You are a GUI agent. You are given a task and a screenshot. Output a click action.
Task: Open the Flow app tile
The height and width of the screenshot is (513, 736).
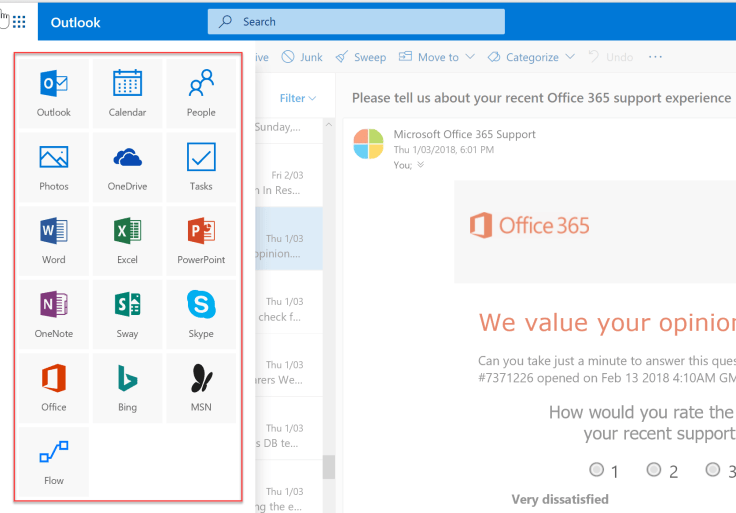pyautogui.click(x=54, y=461)
